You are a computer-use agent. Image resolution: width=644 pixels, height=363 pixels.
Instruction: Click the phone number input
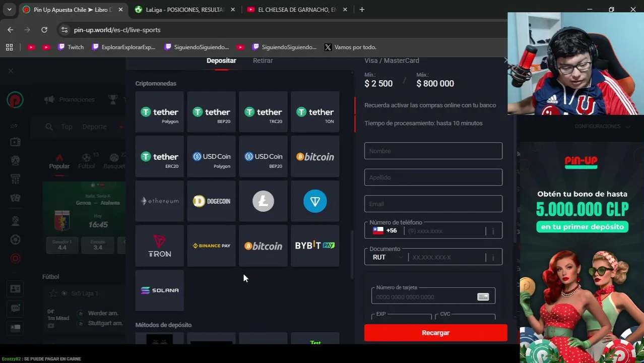[445, 231]
